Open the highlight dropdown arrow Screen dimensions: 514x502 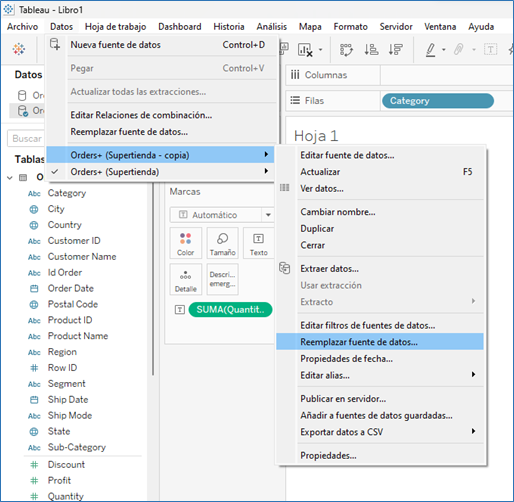click(x=443, y=50)
